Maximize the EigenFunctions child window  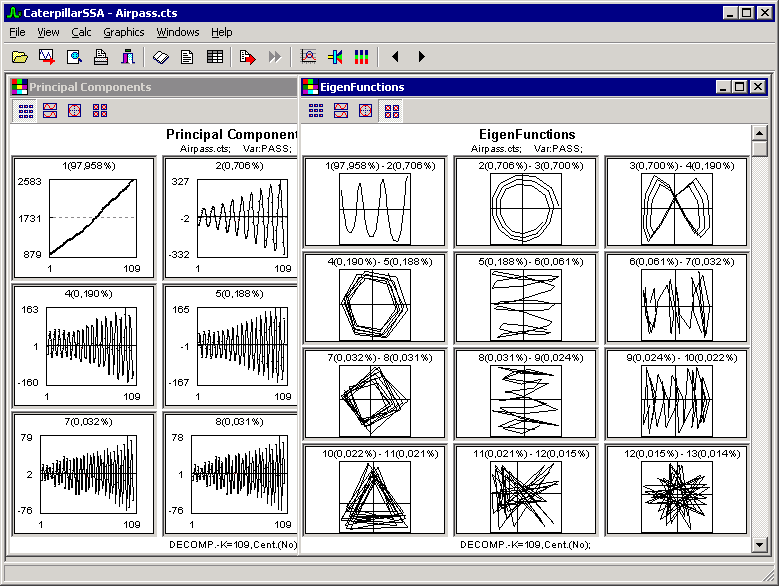click(740, 87)
